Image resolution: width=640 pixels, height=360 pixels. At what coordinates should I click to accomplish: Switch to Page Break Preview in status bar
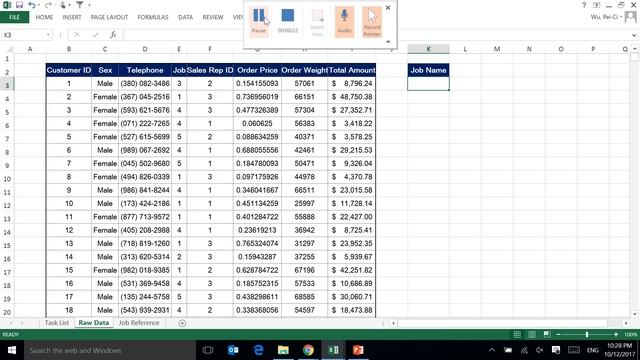click(547, 335)
